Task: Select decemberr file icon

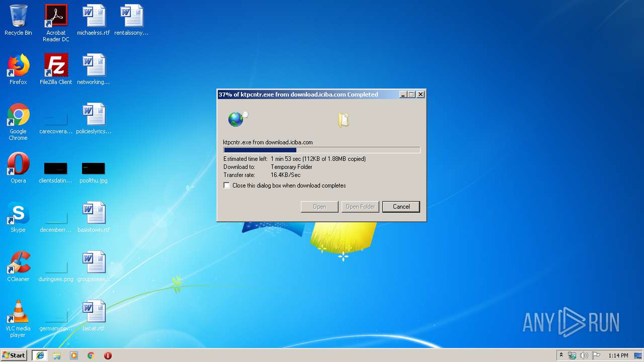Action: [x=56, y=221]
